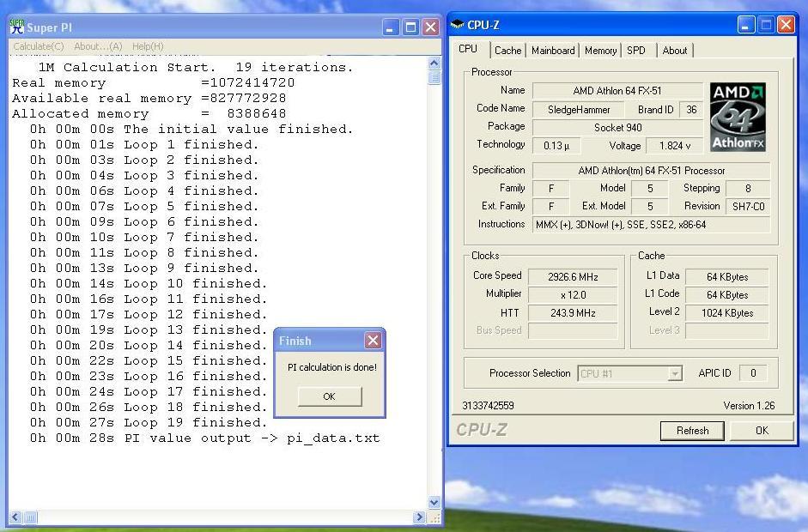Click the 'PI value output -> pi_data.txt' line
The height and width of the screenshot is (532, 808).
[204, 438]
